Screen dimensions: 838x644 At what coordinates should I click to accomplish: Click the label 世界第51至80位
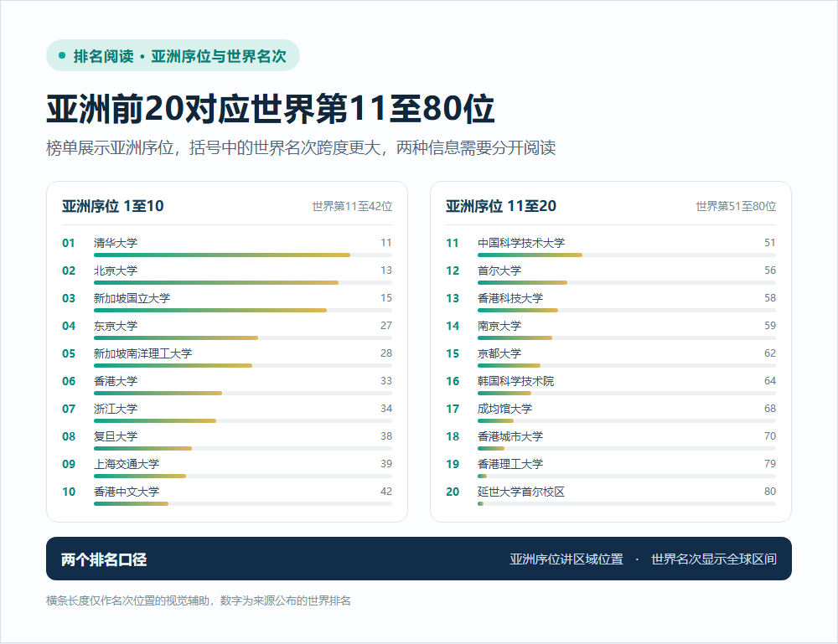pos(736,206)
